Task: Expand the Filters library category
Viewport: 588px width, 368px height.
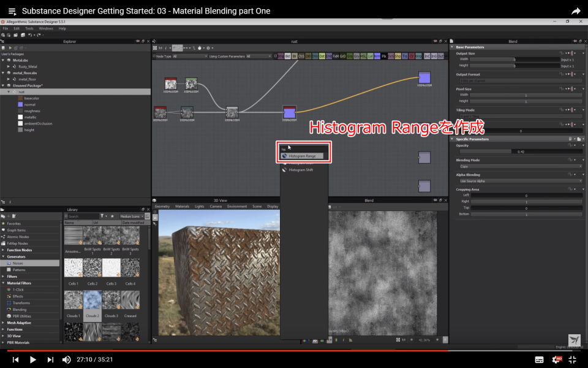Action: [4, 277]
